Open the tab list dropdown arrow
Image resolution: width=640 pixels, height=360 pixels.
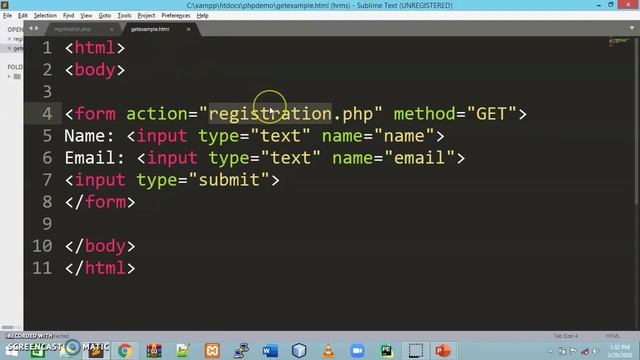pos(632,28)
